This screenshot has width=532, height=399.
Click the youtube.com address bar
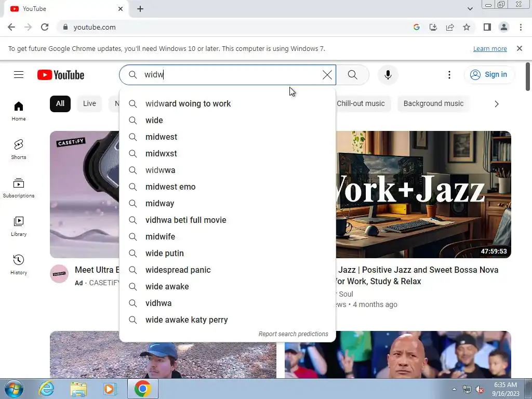tap(234, 27)
